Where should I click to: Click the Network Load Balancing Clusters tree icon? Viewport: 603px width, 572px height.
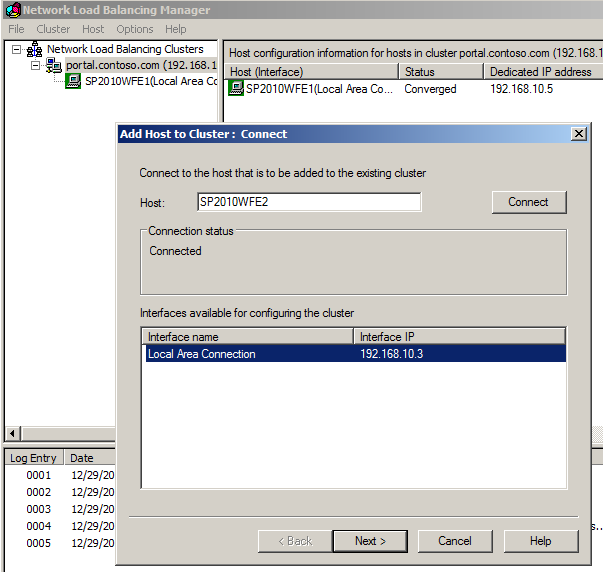click(35, 50)
